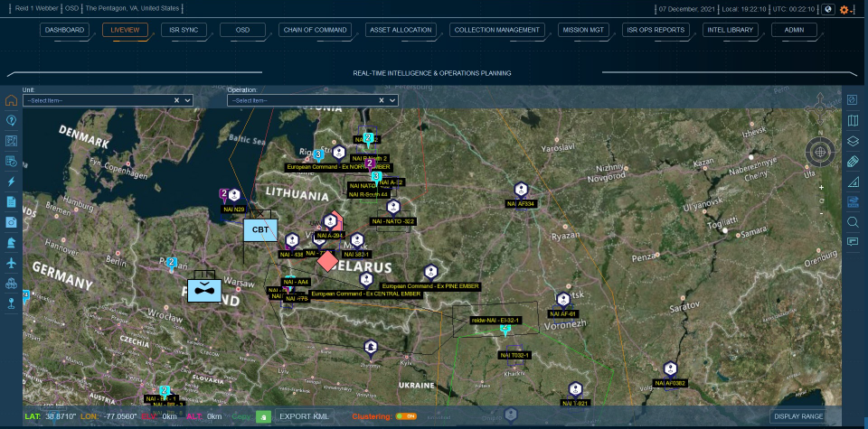Select the NAI AF0382 map label
Screen dimensions: 868x429
click(x=670, y=383)
